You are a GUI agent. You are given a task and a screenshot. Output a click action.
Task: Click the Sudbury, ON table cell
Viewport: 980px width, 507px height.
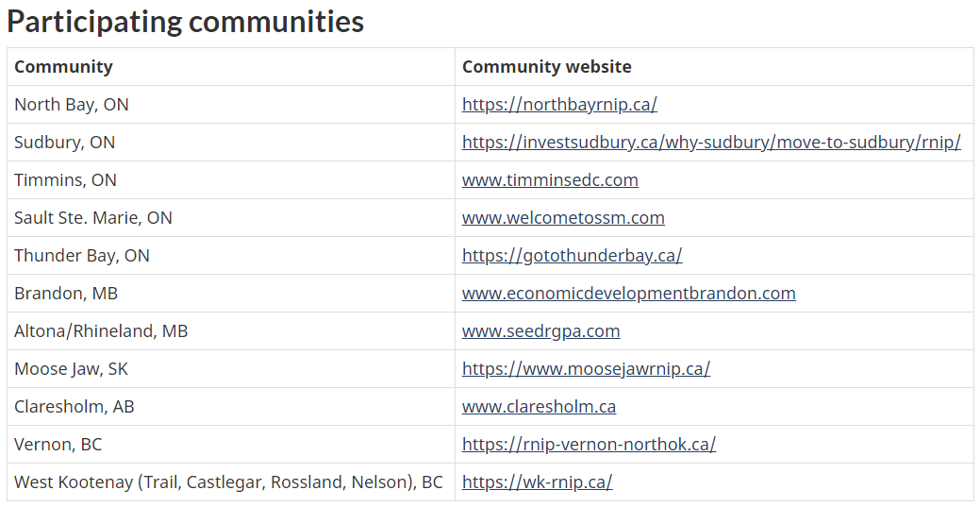tap(64, 143)
